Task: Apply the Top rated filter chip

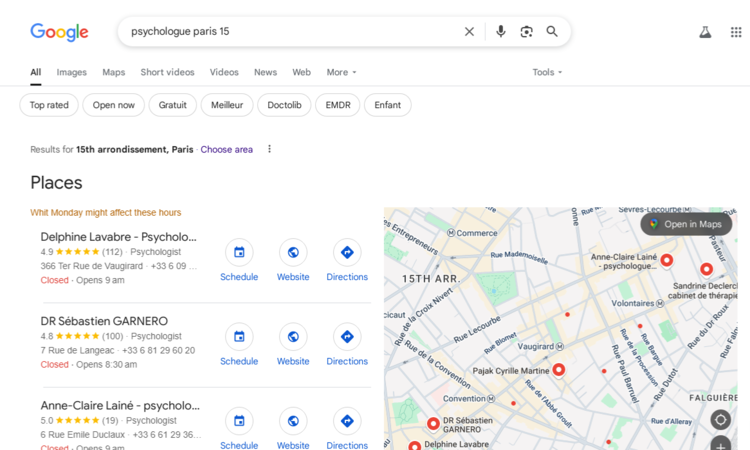Action: (x=49, y=105)
